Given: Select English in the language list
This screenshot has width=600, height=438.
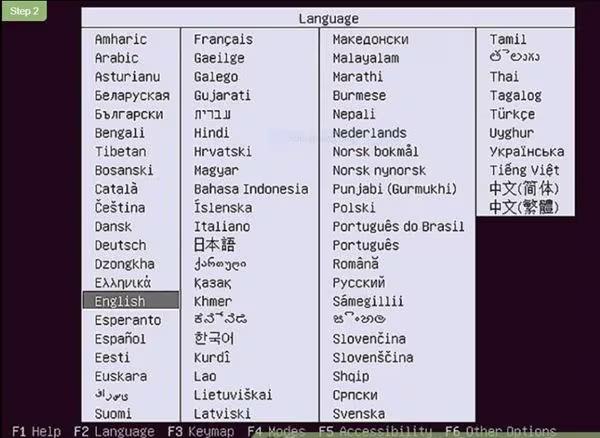Looking at the screenshot, I should click(120, 301).
